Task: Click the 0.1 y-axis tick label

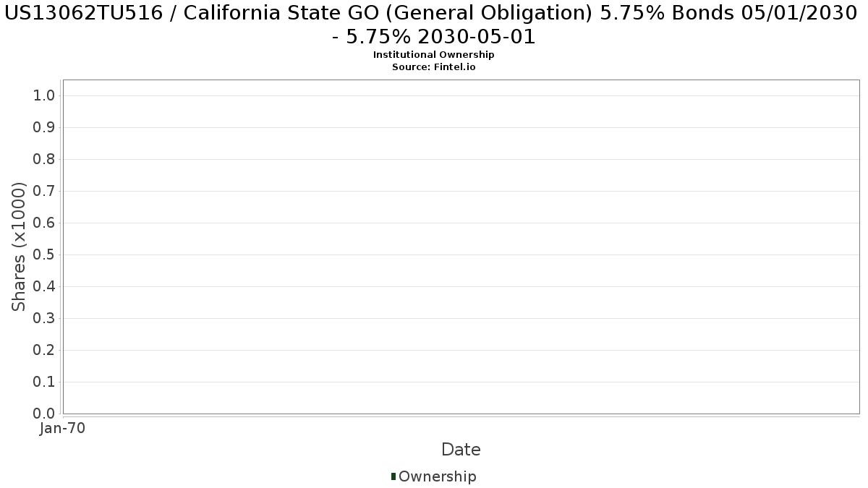Action: (44, 382)
